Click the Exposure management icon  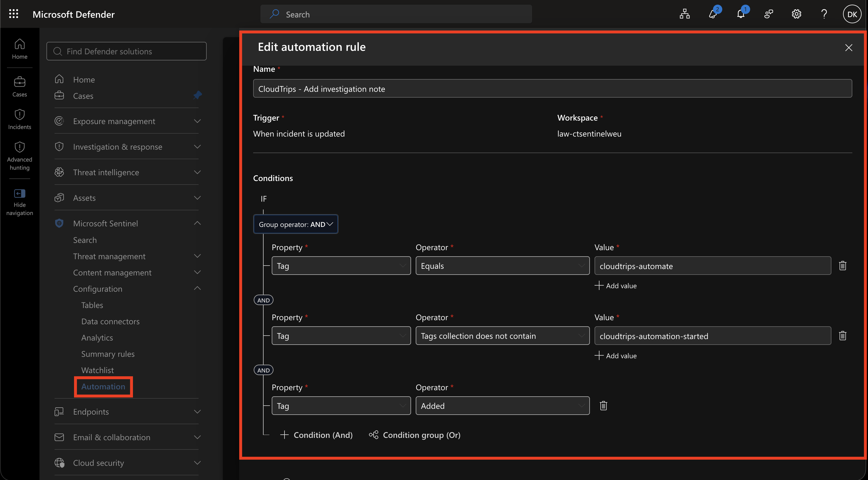coord(59,121)
